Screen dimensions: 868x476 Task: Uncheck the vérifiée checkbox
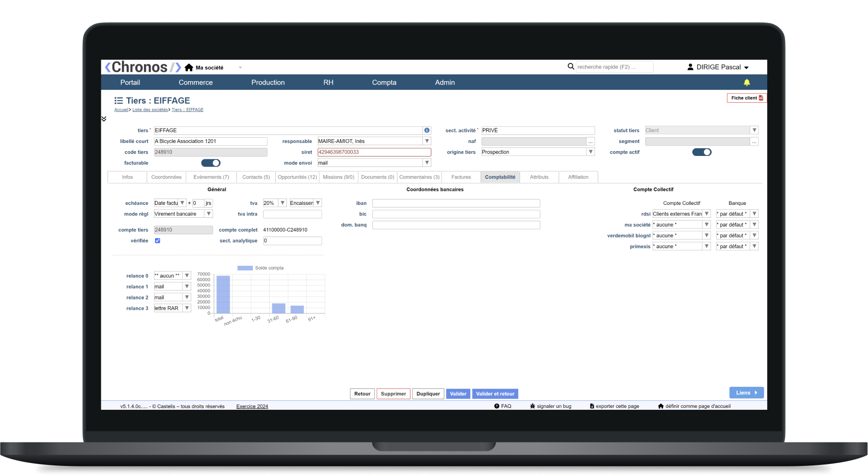click(157, 241)
